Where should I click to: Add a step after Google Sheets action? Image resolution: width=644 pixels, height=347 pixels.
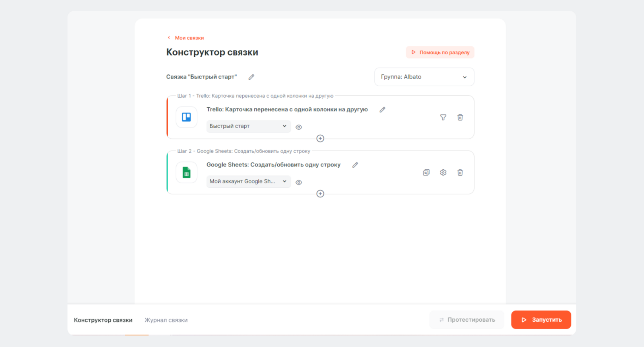[x=320, y=194]
